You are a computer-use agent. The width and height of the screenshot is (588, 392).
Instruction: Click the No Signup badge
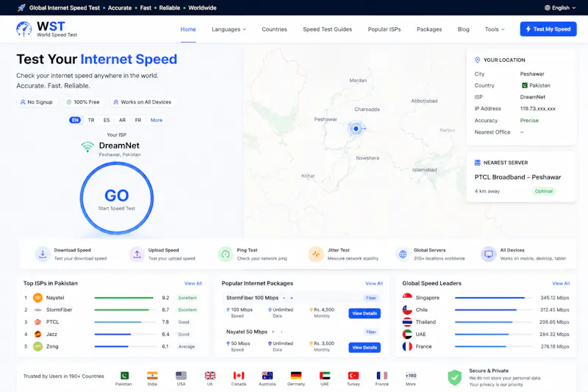pos(36,102)
